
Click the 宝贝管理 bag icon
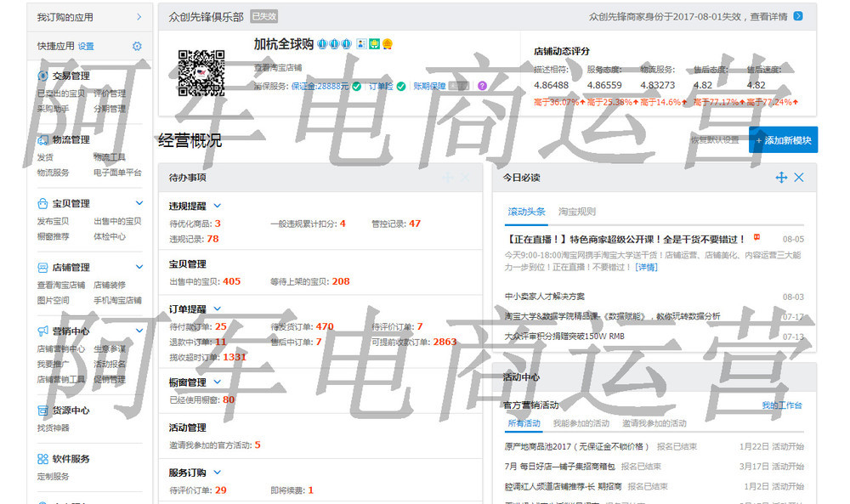(x=42, y=204)
